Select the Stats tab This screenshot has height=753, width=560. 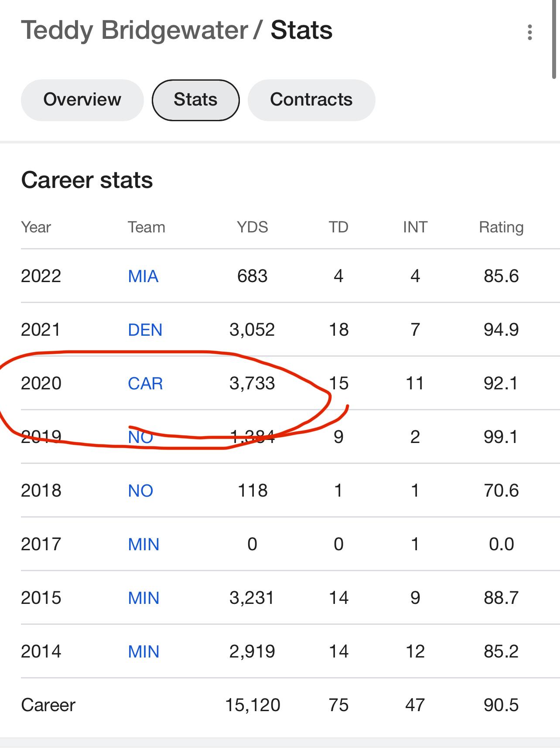(x=195, y=100)
